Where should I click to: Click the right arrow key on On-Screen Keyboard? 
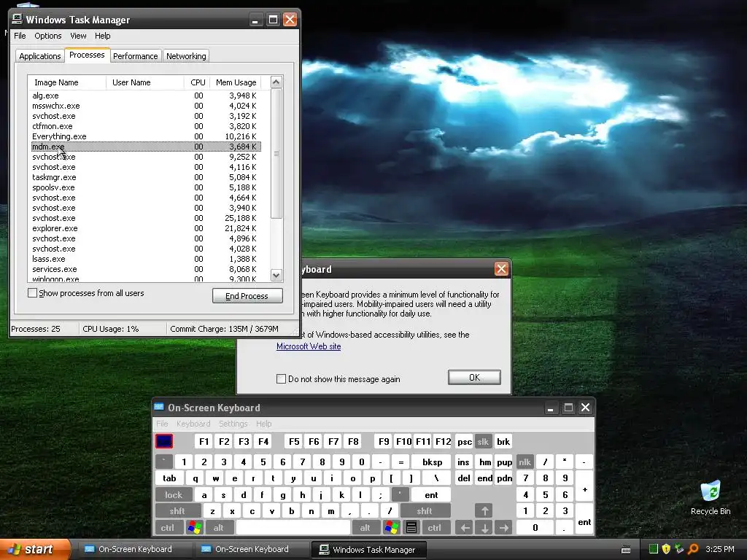[x=503, y=527]
